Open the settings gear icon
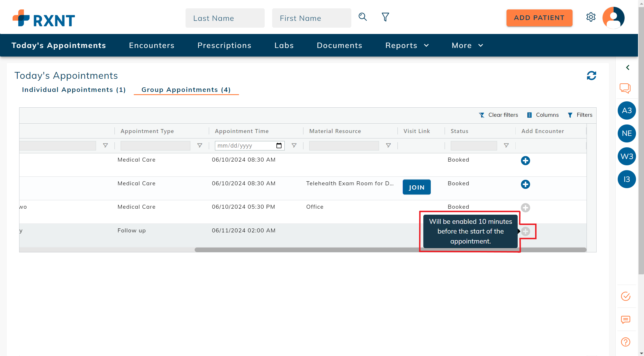The image size is (644, 356). [x=591, y=17]
